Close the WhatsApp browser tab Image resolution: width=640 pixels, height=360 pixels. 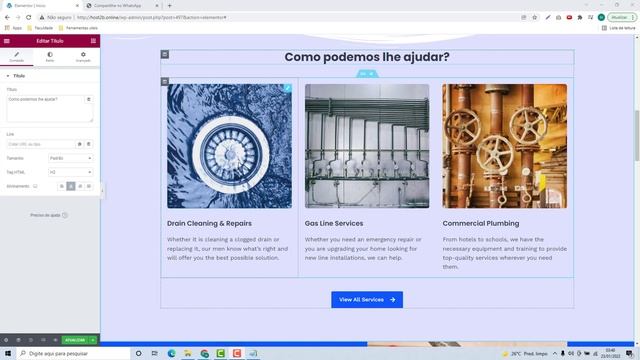[x=157, y=6]
